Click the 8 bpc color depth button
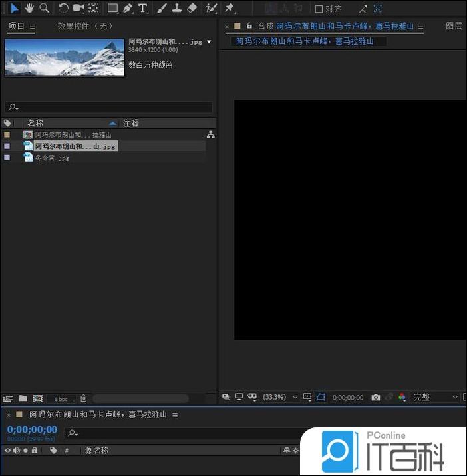The width and height of the screenshot is (467, 476). 61,399
